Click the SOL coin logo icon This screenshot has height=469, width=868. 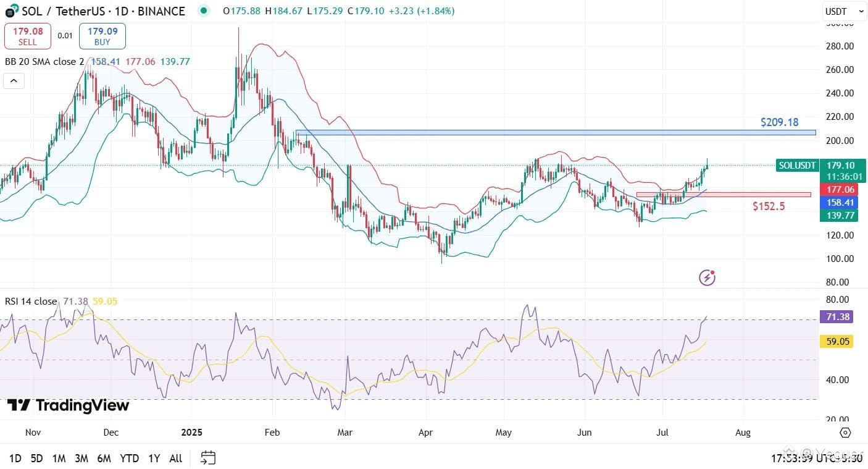point(12,11)
